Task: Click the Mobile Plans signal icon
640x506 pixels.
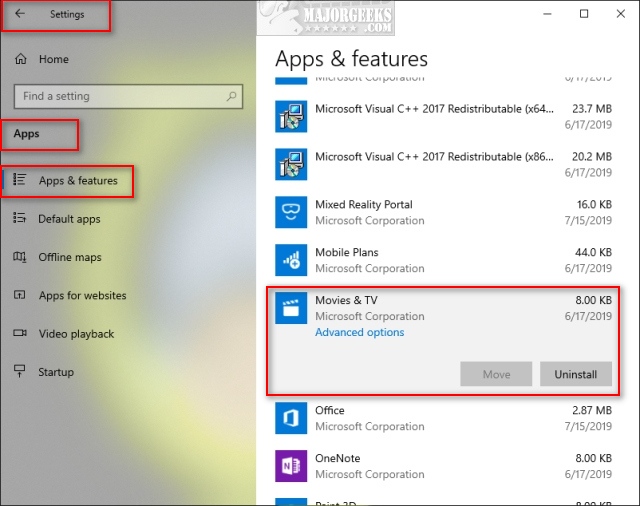Action: point(291,260)
